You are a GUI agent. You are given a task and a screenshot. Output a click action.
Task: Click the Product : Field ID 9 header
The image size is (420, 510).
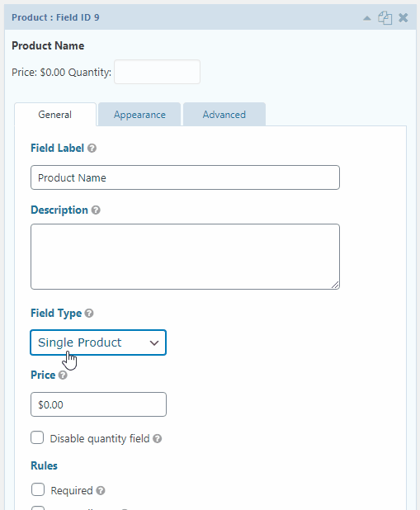(x=55, y=17)
